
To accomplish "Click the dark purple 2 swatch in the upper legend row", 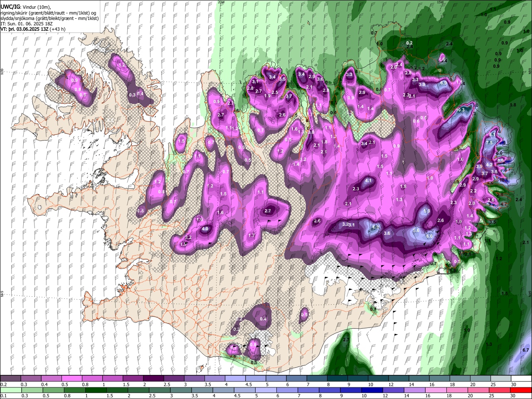I will [153, 379].
